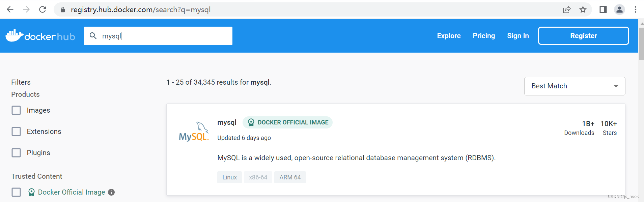Click the Sign In link
This screenshot has width=644, height=202.
click(518, 36)
